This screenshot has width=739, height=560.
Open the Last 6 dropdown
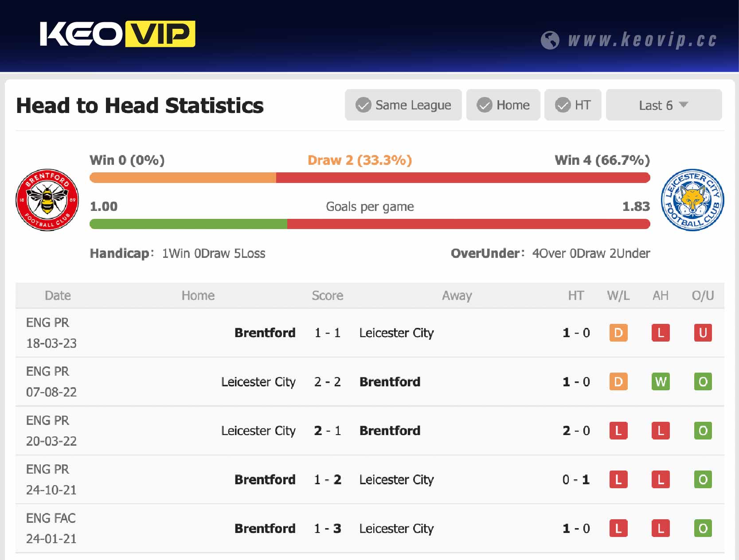[664, 105]
